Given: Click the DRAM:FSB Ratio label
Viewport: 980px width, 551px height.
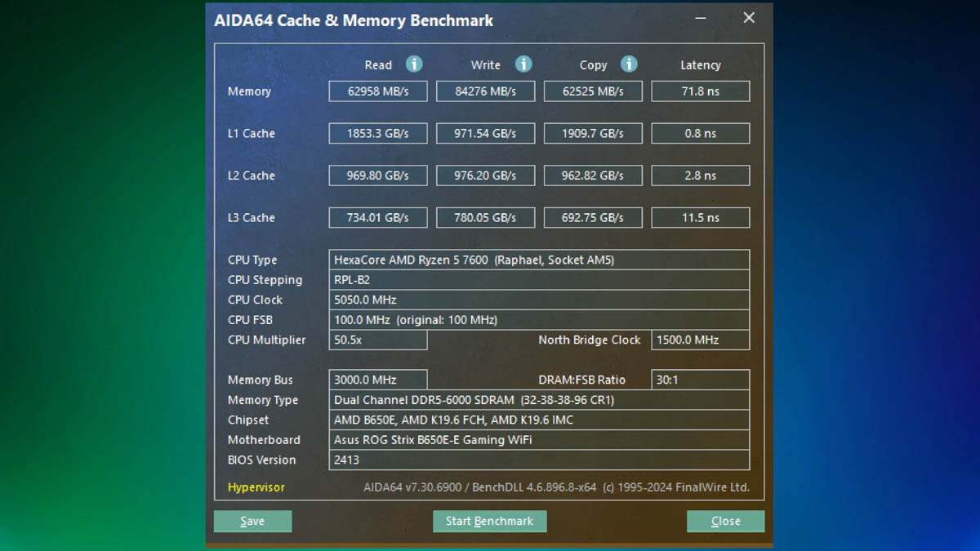Looking at the screenshot, I should (x=581, y=380).
